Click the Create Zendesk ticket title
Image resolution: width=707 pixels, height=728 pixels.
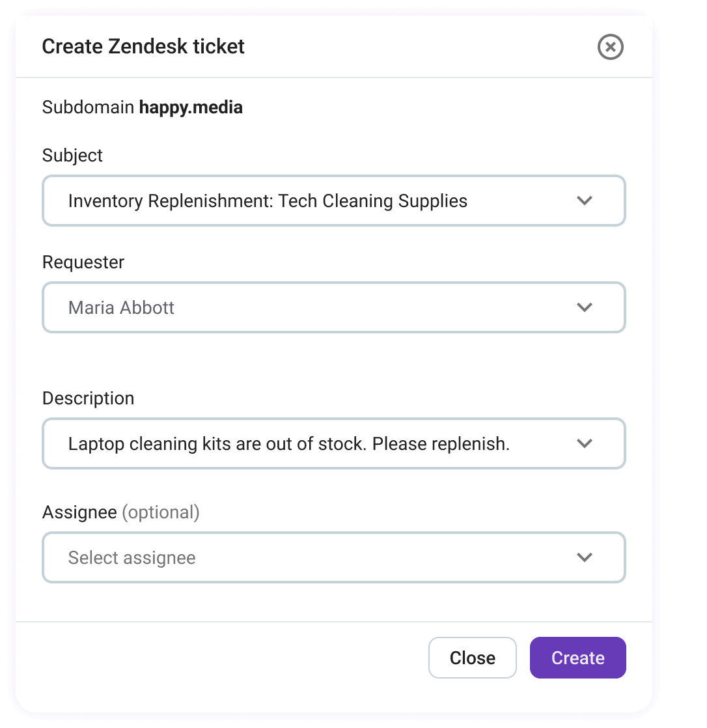(x=143, y=46)
